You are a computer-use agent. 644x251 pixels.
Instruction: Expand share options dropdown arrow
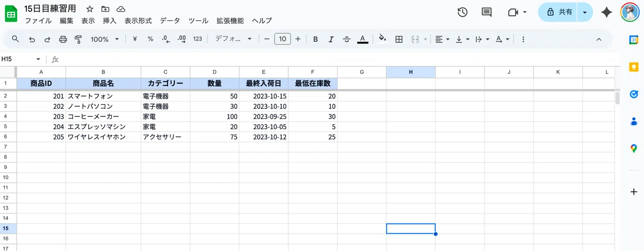[584, 12]
